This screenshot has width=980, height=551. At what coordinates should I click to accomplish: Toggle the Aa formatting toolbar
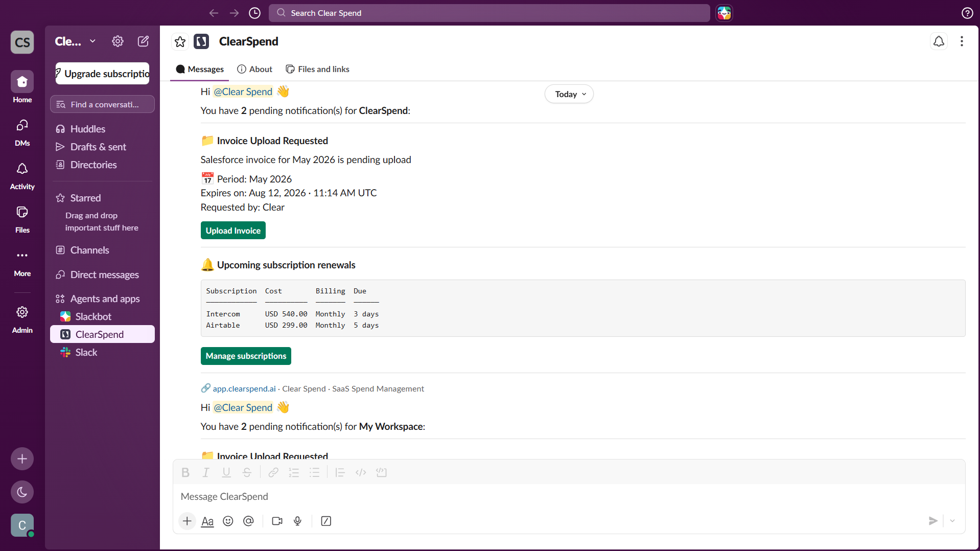pos(207,521)
